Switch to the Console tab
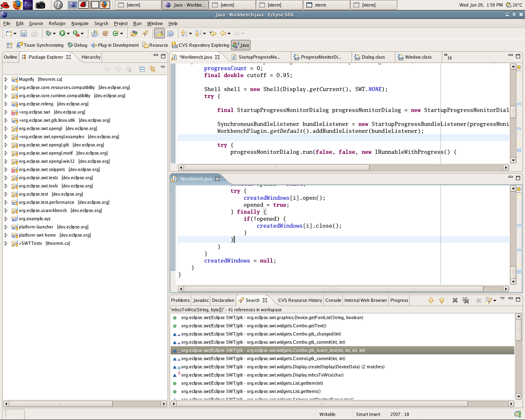The image size is (525, 420). 333,300
